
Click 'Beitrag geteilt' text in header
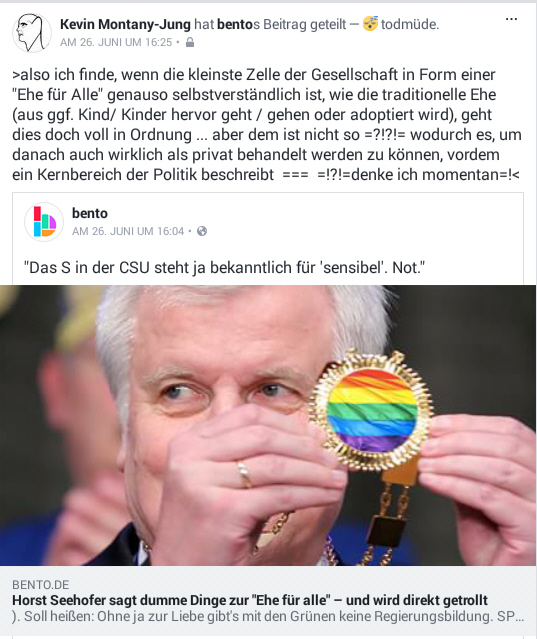click(305, 24)
